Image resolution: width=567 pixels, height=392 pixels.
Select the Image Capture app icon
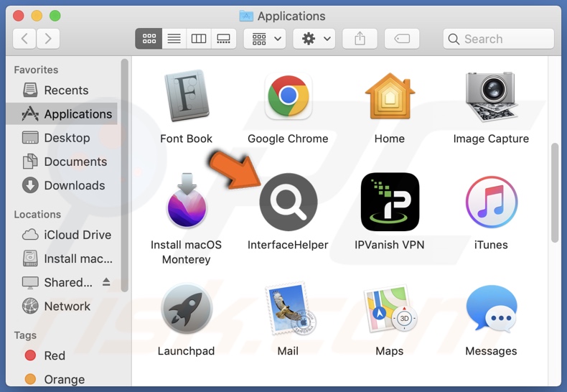click(491, 96)
